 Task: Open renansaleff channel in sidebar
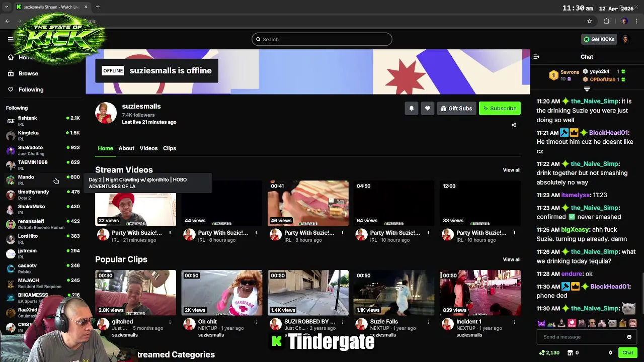(43, 224)
